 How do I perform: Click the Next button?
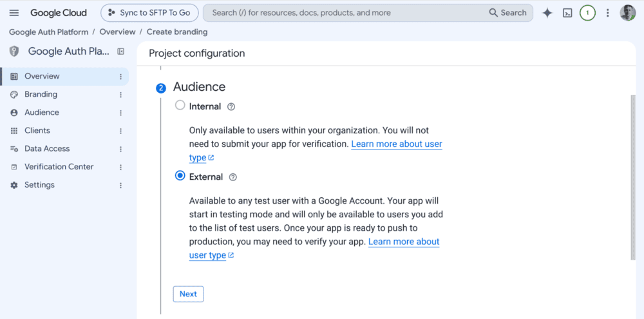click(188, 294)
